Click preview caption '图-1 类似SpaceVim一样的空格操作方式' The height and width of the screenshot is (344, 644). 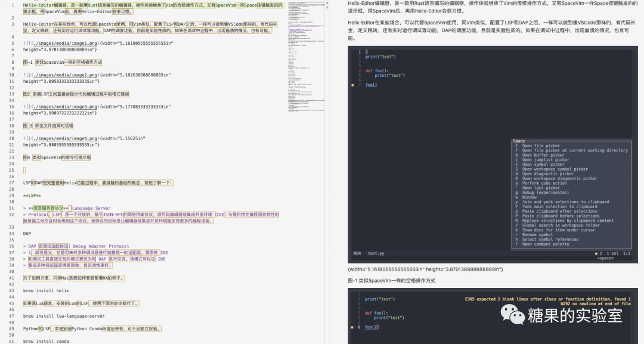391,281
